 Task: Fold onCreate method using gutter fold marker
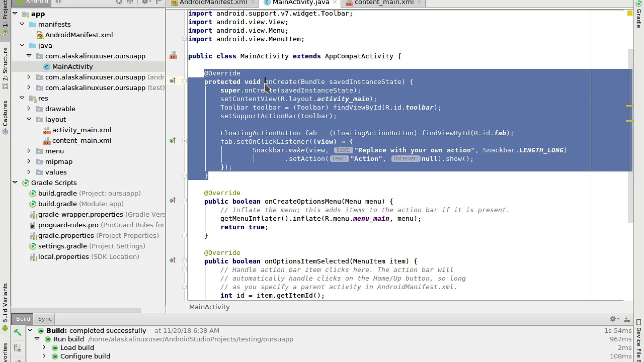tap(184, 81)
